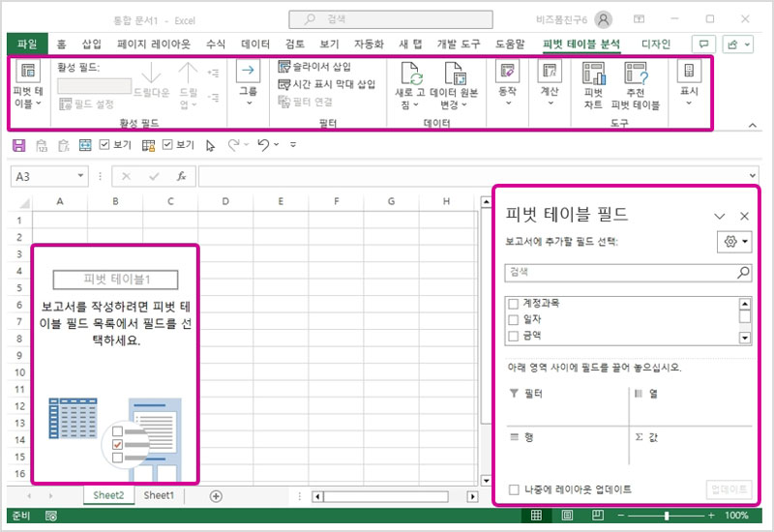Switch to the 수식 tab
Screen dimensions: 774x532
(x=216, y=44)
